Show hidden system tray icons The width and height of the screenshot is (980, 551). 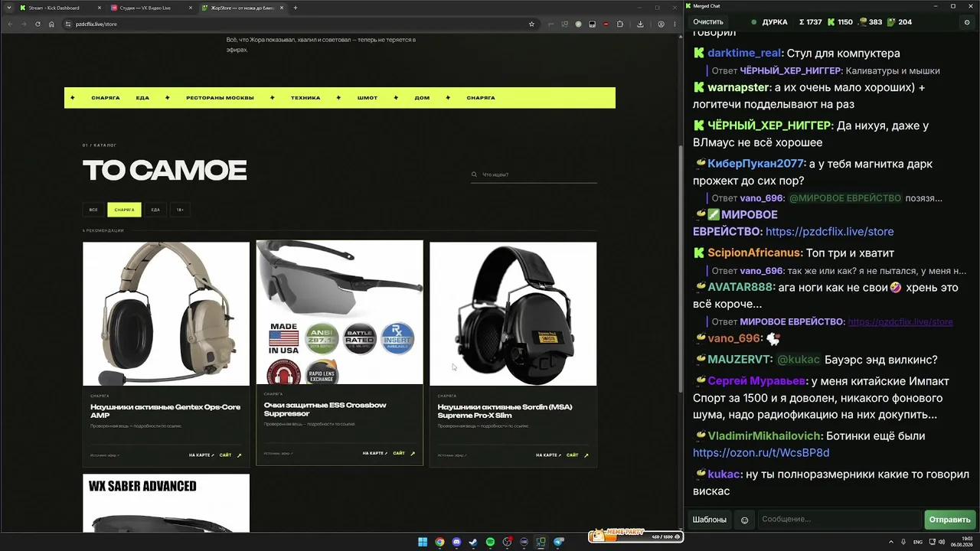(892, 542)
